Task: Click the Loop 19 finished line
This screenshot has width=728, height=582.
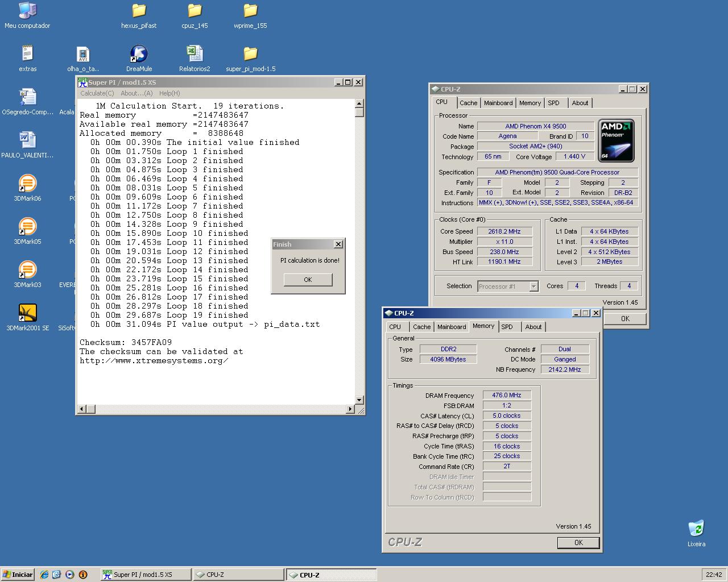Action: pyautogui.click(x=169, y=315)
